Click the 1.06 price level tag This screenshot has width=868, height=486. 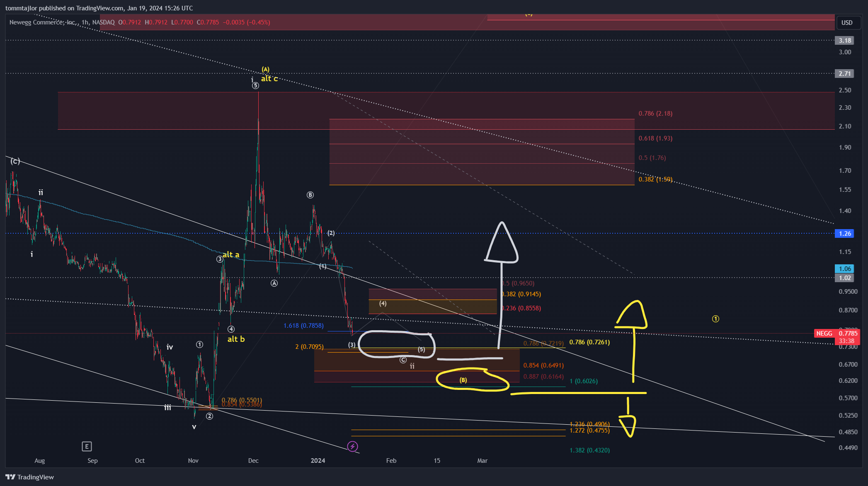[x=844, y=268]
